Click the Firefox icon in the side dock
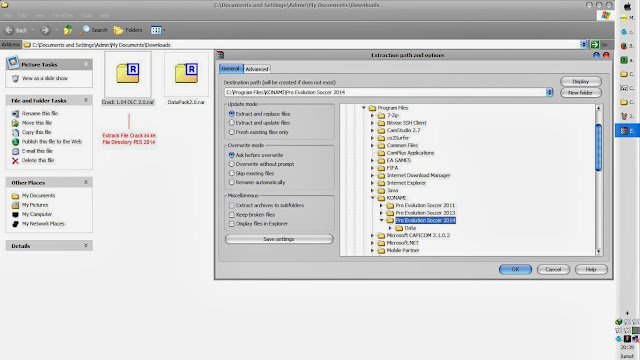This screenshot has height=360, width=640. click(x=624, y=46)
